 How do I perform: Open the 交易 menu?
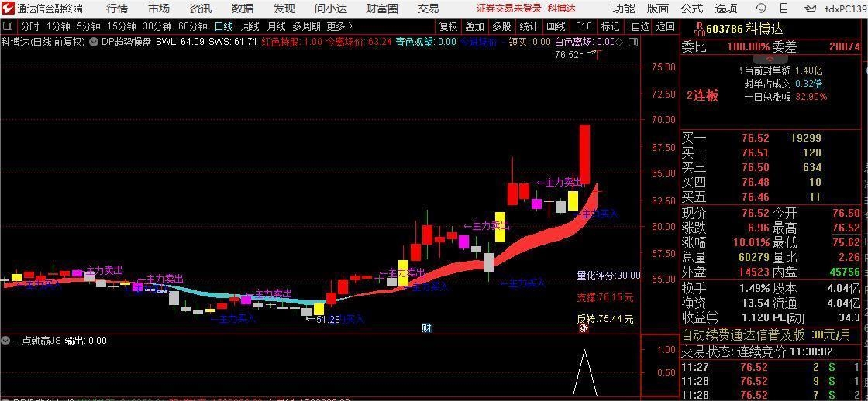428,9
